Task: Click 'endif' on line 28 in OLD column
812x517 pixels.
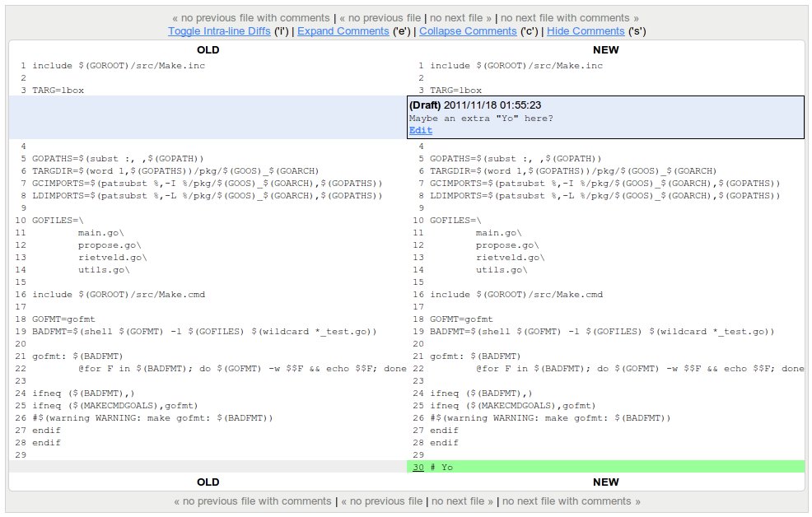Action: coord(46,444)
